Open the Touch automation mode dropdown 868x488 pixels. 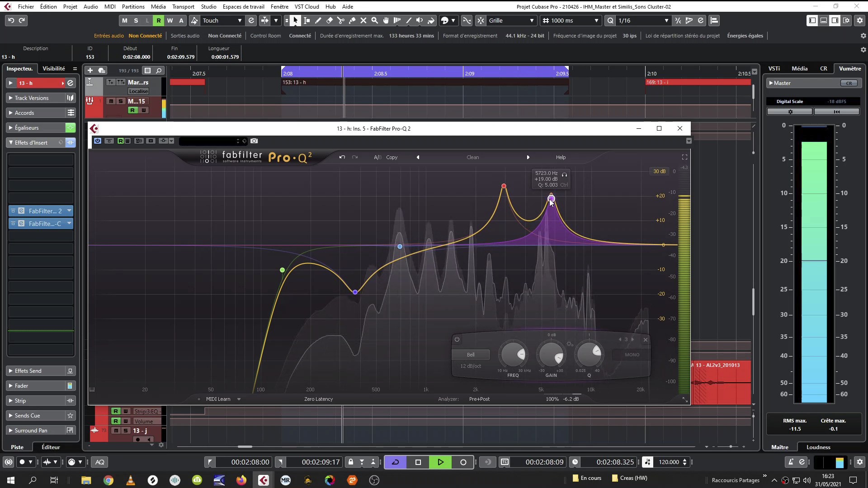(222, 20)
